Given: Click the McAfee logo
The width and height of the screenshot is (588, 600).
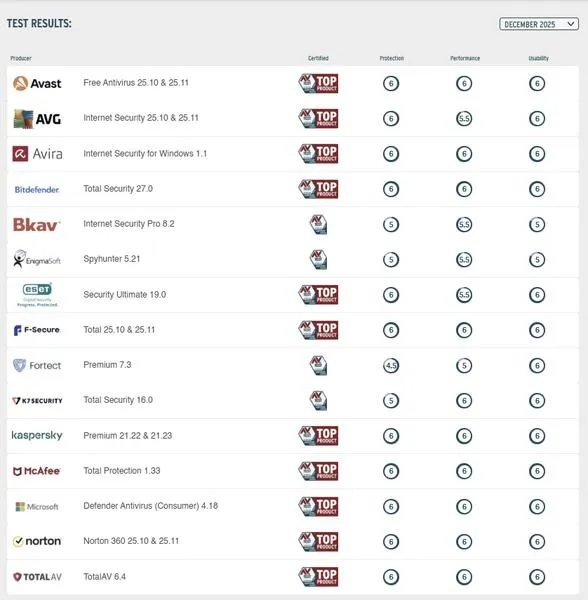Looking at the screenshot, I should (37, 471).
